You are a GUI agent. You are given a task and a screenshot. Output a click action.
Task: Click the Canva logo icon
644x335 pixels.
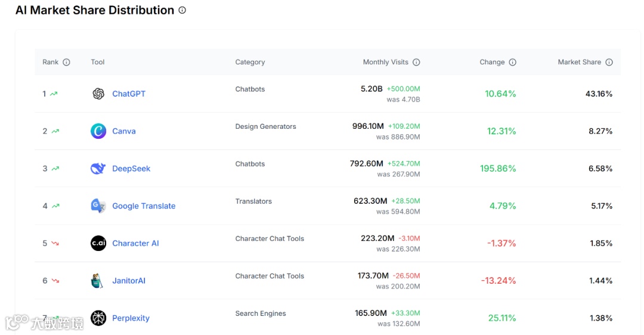coord(98,131)
